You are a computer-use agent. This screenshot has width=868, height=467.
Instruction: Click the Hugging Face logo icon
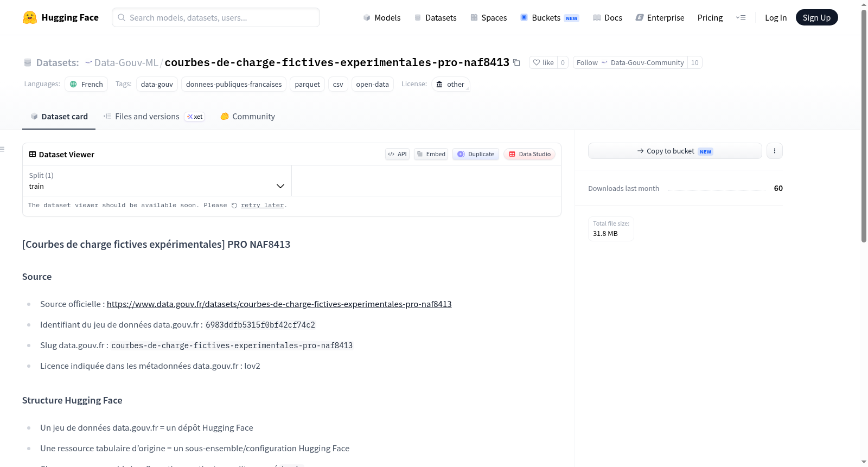30,17
